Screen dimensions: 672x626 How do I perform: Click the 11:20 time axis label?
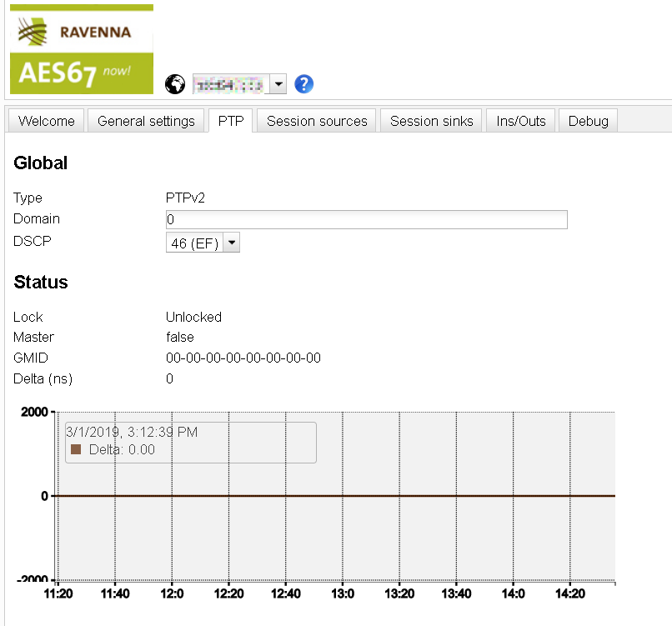[58, 593]
